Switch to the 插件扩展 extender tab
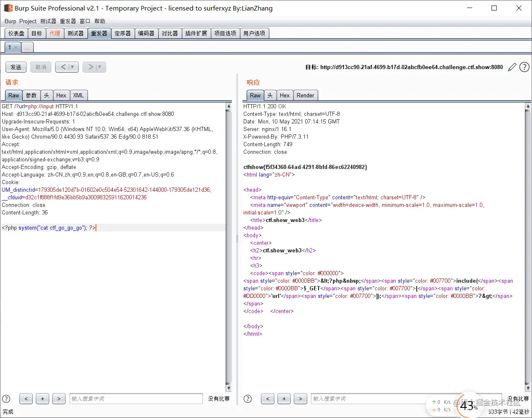The width and height of the screenshot is (532, 418). pos(196,33)
